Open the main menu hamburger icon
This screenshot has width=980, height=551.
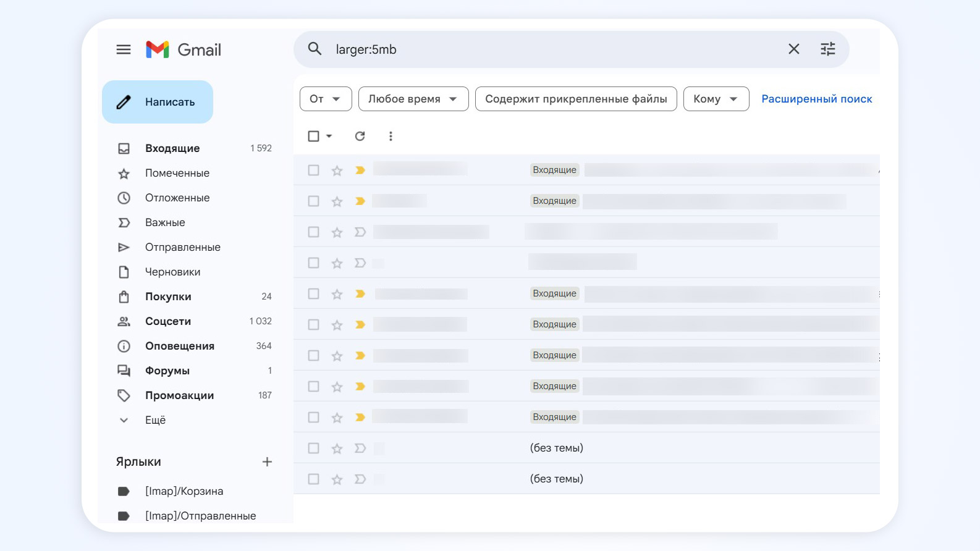124,49
